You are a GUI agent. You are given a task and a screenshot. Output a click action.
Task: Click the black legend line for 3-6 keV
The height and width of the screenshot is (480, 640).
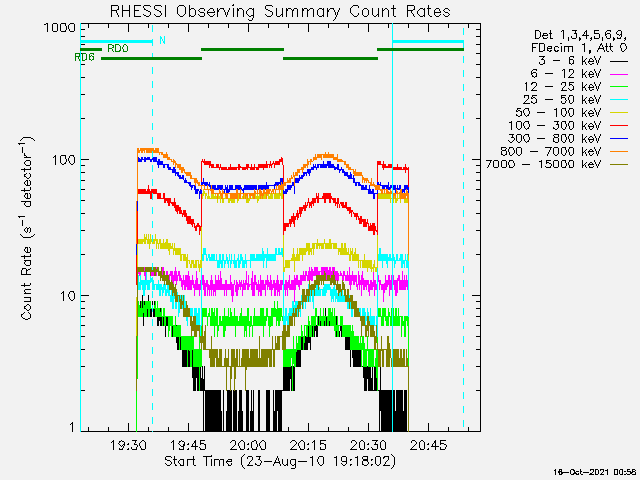click(619, 61)
